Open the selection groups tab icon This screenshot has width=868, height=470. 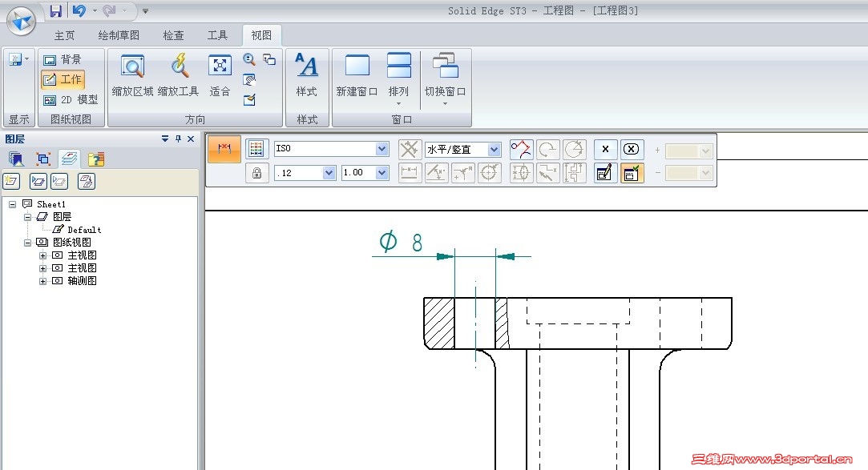coord(42,159)
